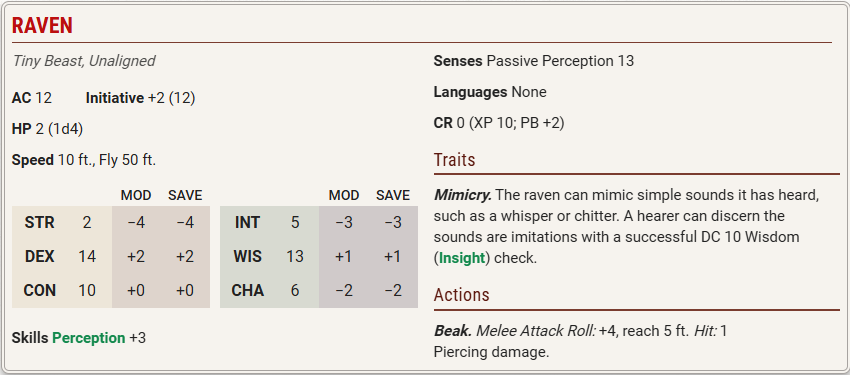
Task: Click the INT ability label
Action: tap(247, 223)
